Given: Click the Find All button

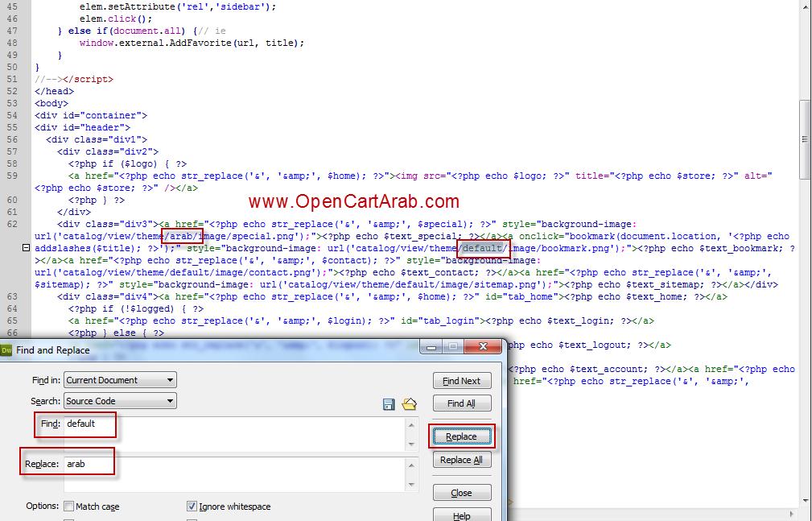Looking at the screenshot, I should point(462,403).
